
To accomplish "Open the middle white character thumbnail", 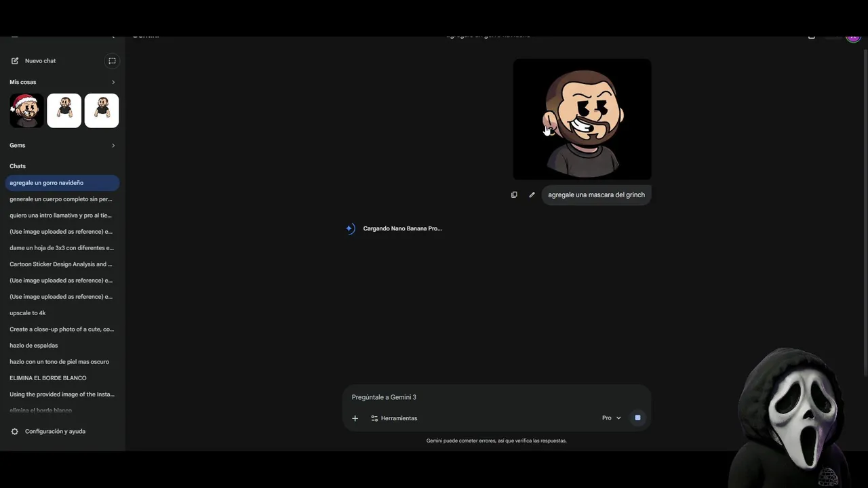I will click(64, 110).
